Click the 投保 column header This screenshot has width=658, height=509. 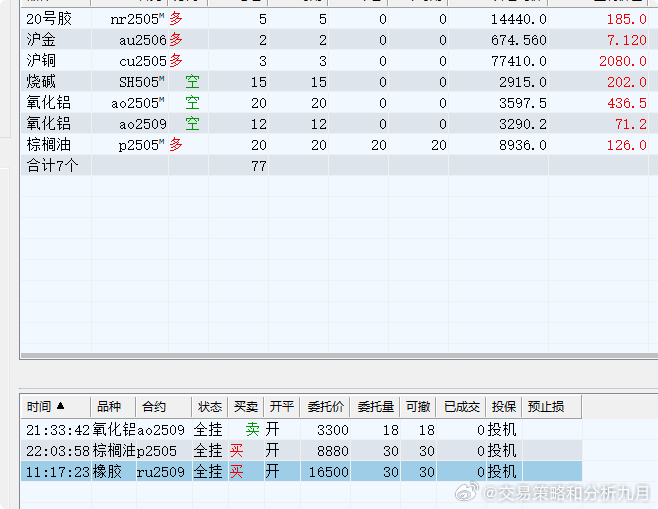coord(504,407)
